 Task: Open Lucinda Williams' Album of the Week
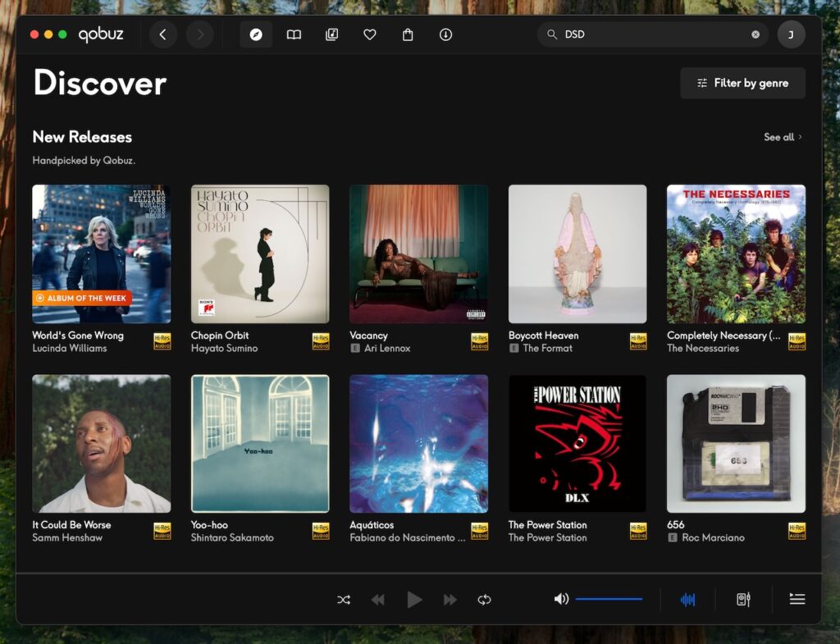click(101, 253)
